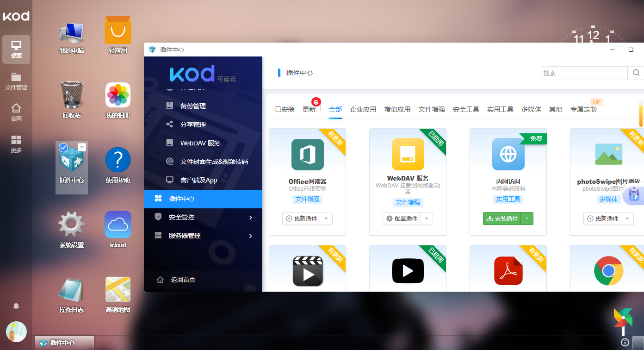Open the 回收站 recycle bin icon

71,95
